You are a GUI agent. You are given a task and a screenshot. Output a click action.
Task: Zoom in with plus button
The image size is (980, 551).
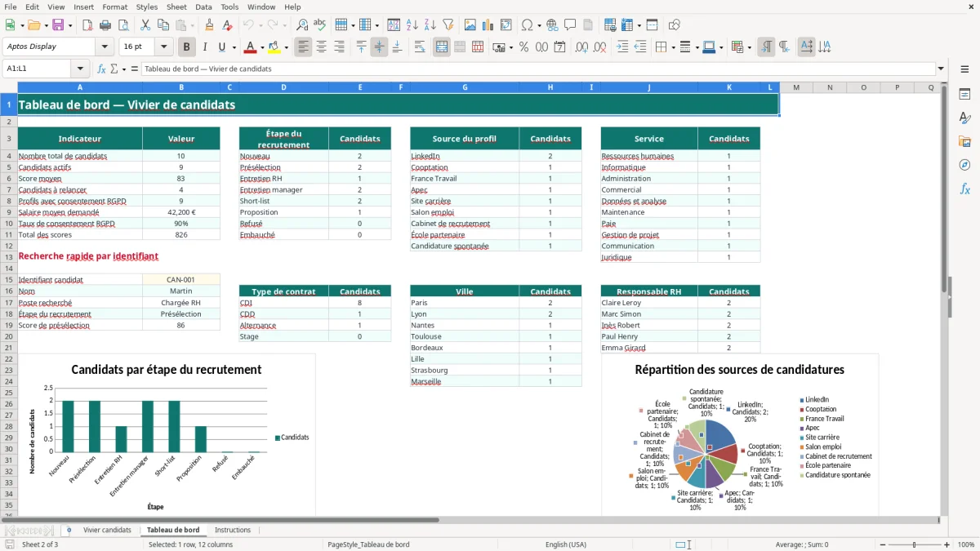pos(947,544)
